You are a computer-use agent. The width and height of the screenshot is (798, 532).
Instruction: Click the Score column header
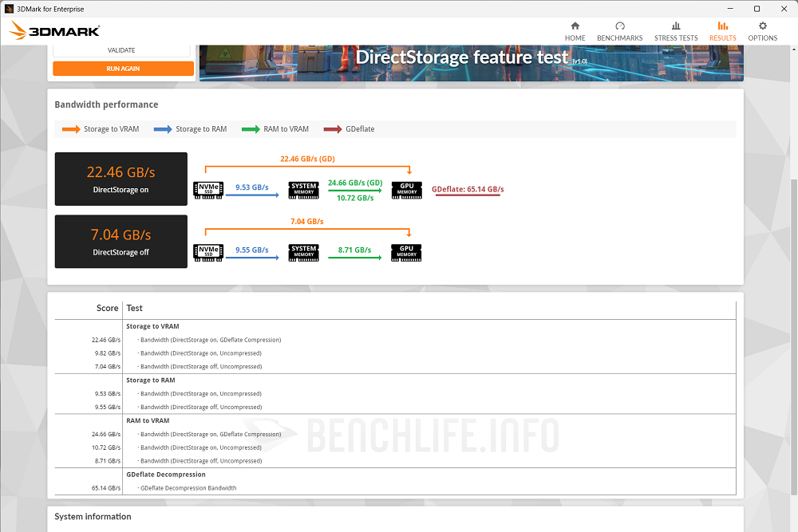point(108,308)
